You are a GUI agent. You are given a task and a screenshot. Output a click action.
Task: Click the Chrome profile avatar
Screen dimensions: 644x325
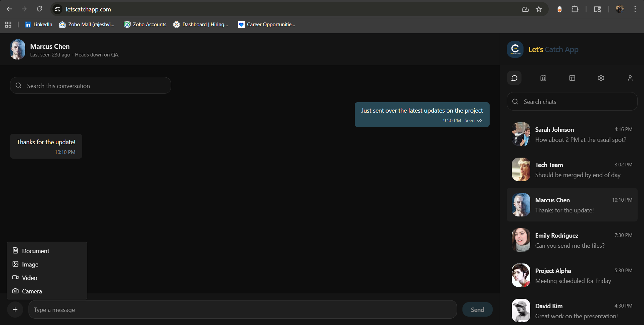pyautogui.click(x=620, y=9)
